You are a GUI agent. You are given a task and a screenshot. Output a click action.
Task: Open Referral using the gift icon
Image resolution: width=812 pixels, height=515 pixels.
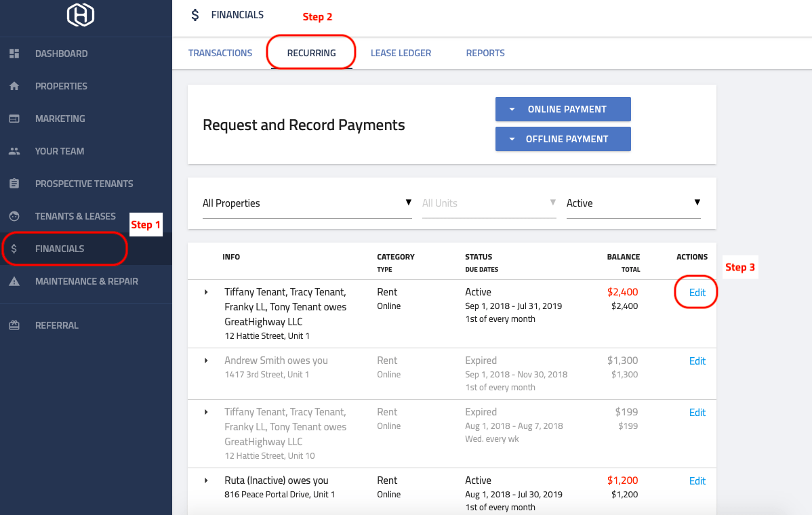(x=14, y=325)
